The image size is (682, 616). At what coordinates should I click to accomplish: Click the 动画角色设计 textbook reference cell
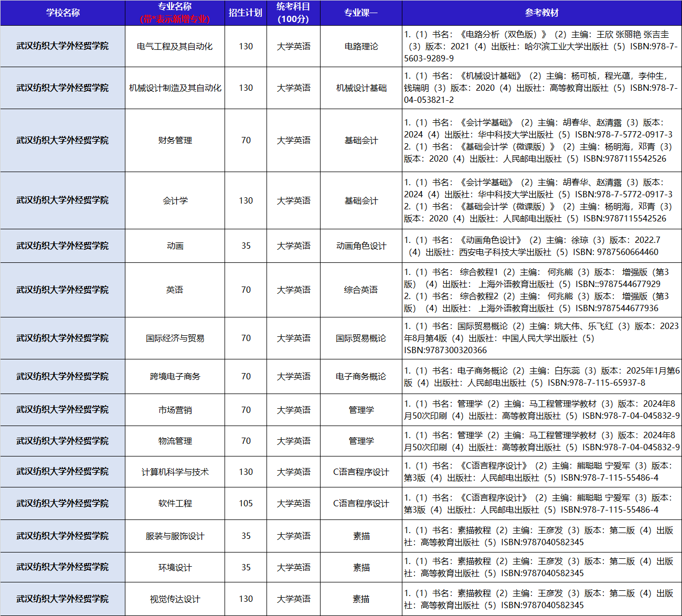[x=542, y=246]
